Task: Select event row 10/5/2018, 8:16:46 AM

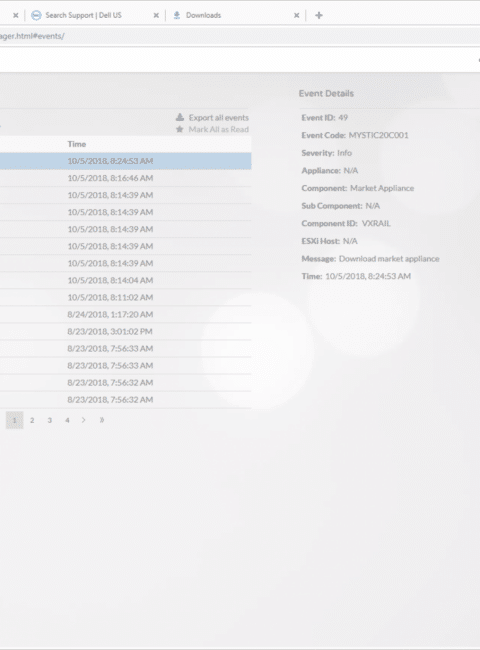Action: tap(125, 178)
